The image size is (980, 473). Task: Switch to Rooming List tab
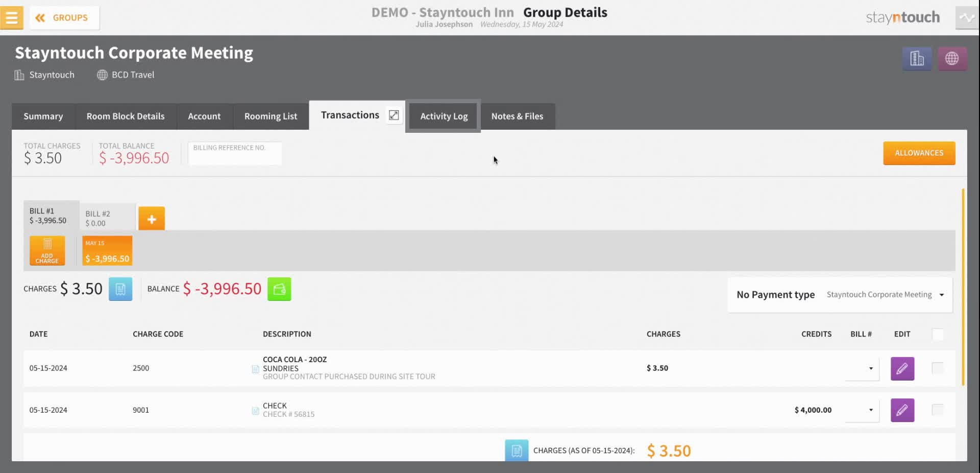[x=271, y=116]
